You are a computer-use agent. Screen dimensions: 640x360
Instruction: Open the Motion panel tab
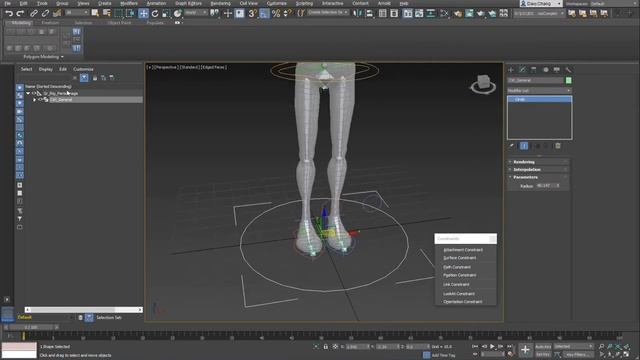pos(546,70)
